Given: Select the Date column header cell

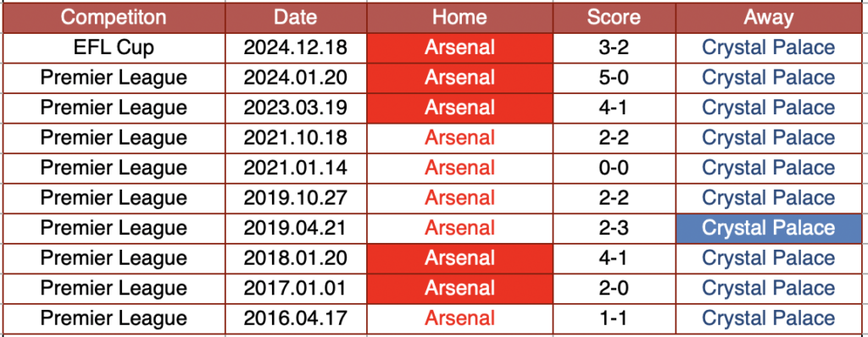Looking at the screenshot, I should click(x=296, y=17).
